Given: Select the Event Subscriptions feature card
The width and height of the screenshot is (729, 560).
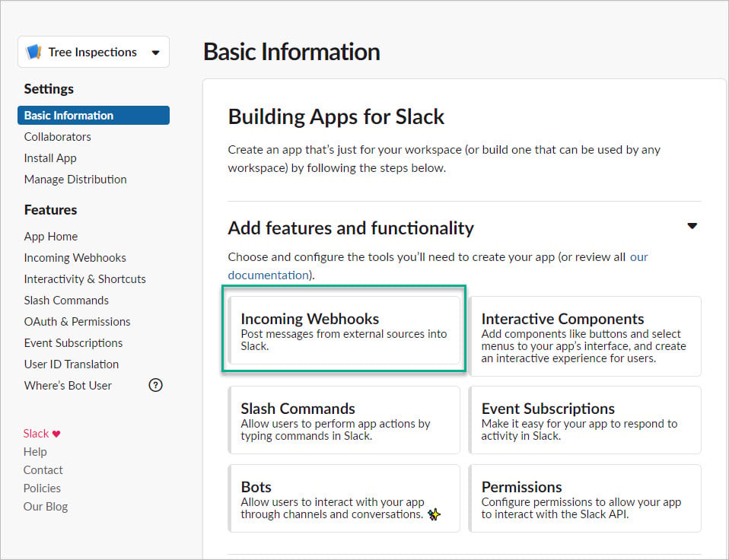Looking at the screenshot, I should coord(585,420).
